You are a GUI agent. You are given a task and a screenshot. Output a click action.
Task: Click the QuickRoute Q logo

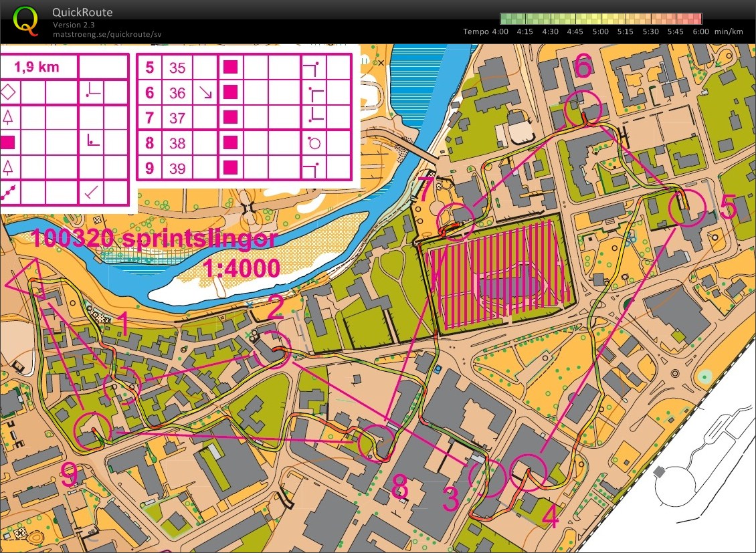coord(25,21)
